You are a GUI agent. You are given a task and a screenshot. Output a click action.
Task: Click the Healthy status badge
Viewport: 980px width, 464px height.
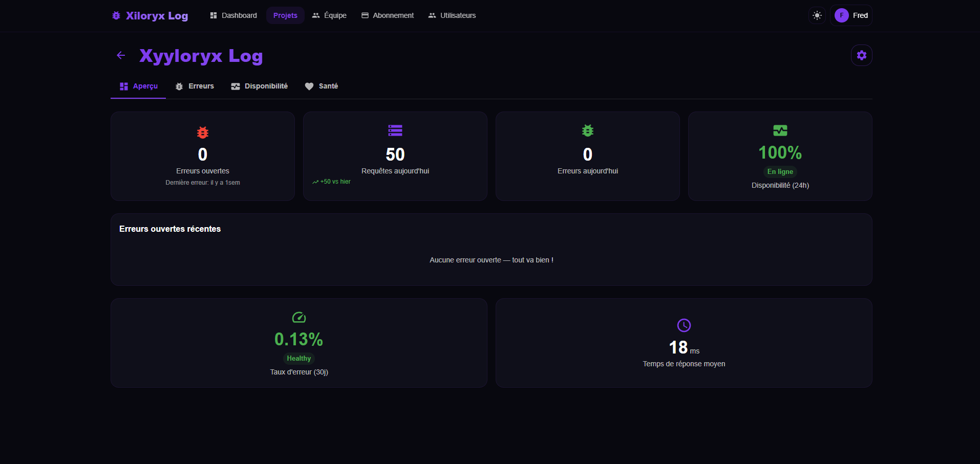[x=299, y=359]
